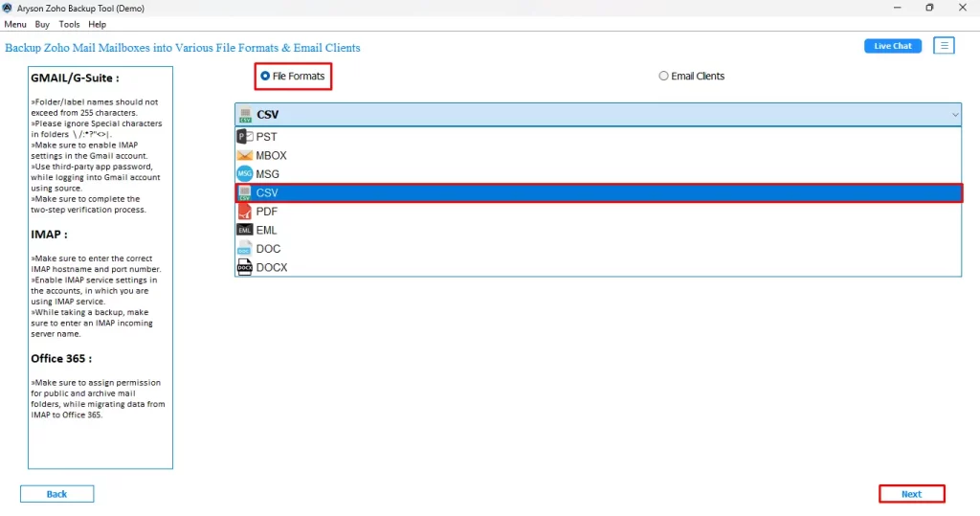980x516 pixels.
Task: Click the Office 365 heading
Action: pyautogui.click(x=61, y=358)
